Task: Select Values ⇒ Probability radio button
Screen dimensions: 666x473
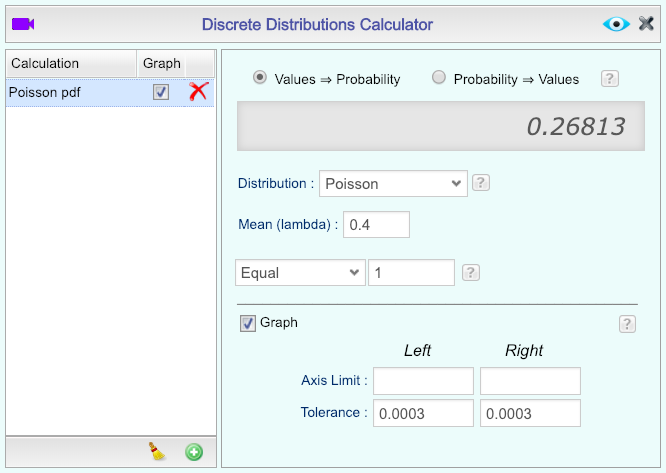Action: pos(260,78)
